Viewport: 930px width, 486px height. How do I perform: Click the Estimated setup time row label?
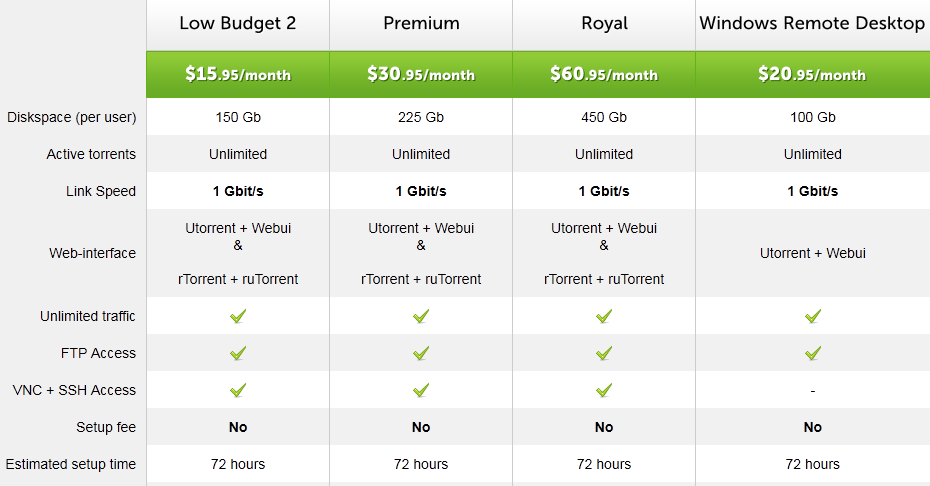[x=71, y=464]
